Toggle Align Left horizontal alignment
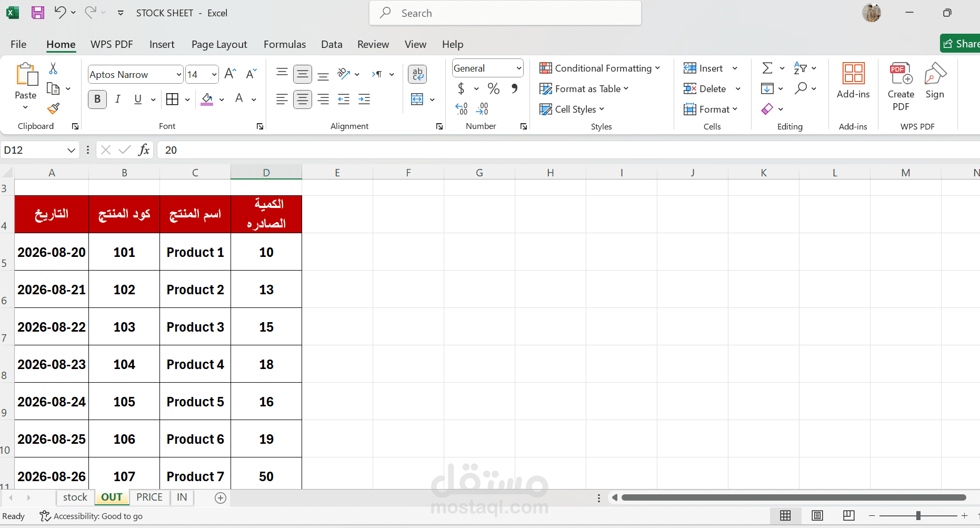980x528 pixels. [x=282, y=99]
